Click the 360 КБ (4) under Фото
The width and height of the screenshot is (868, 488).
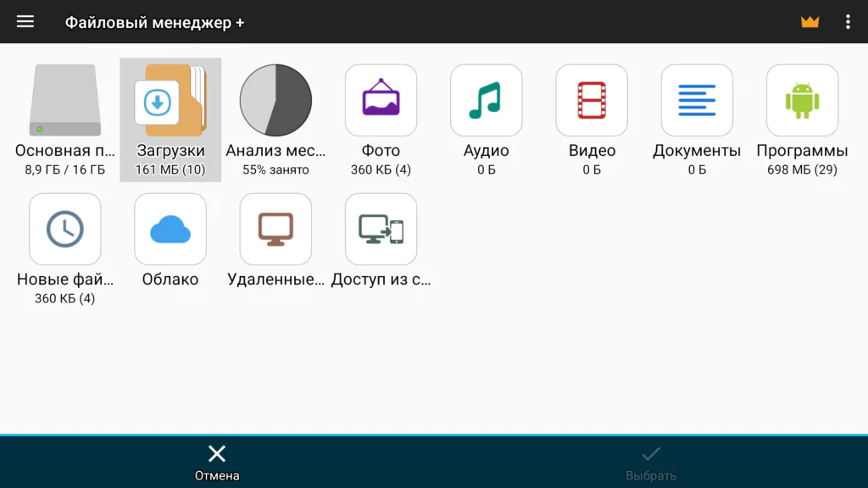coord(381,169)
